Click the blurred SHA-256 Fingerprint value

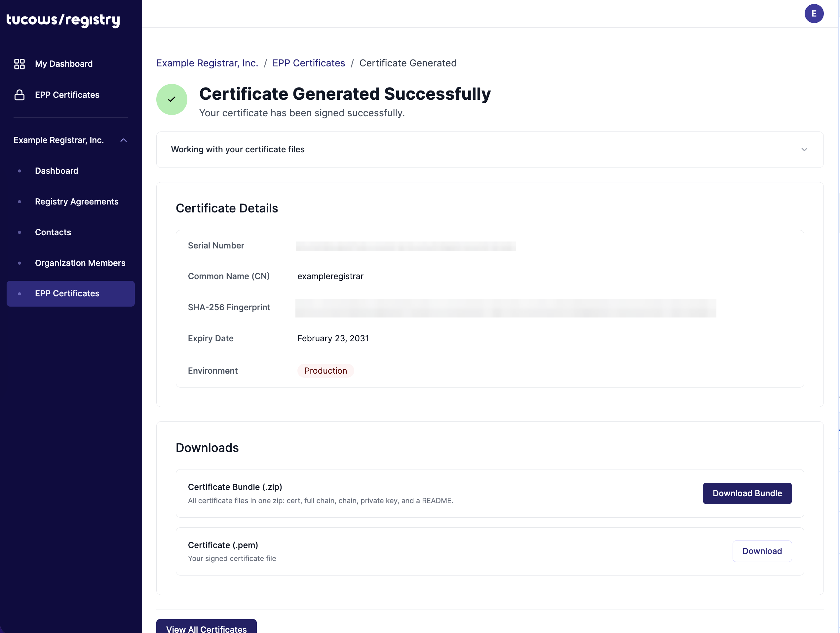click(506, 308)
